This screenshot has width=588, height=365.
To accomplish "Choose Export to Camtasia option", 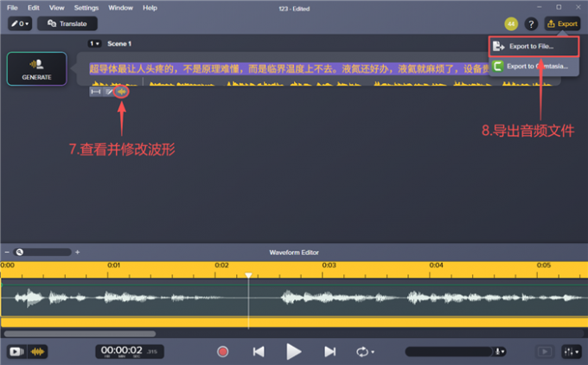I will click(534, 67).
